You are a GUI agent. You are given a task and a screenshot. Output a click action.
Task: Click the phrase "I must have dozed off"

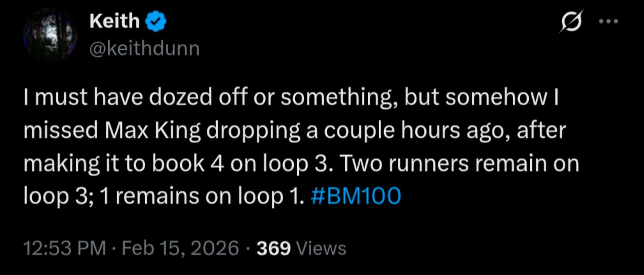coord(118,97)
